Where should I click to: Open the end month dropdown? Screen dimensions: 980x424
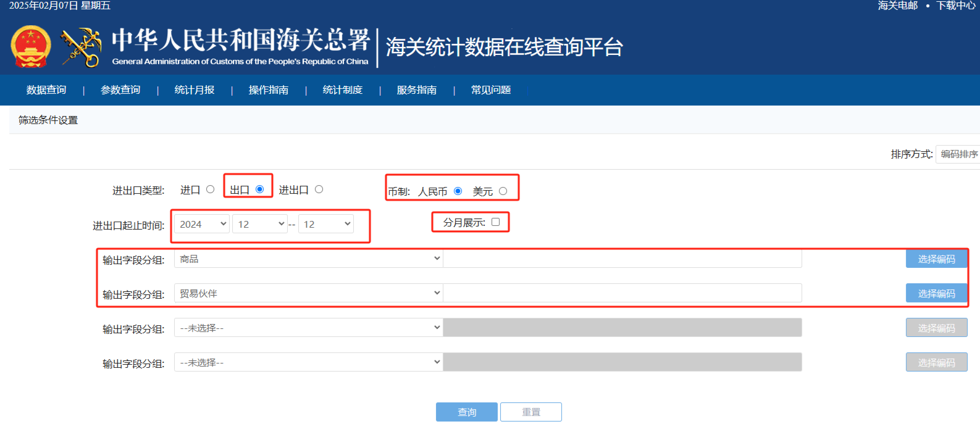pos(326,224)
